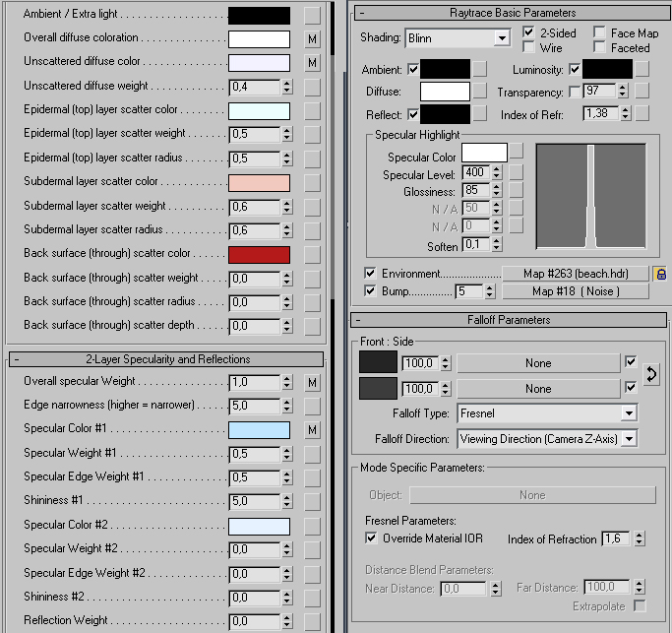
Task: Pick the first Front:Side dark color swatch
Action: [x=378, y=362]
